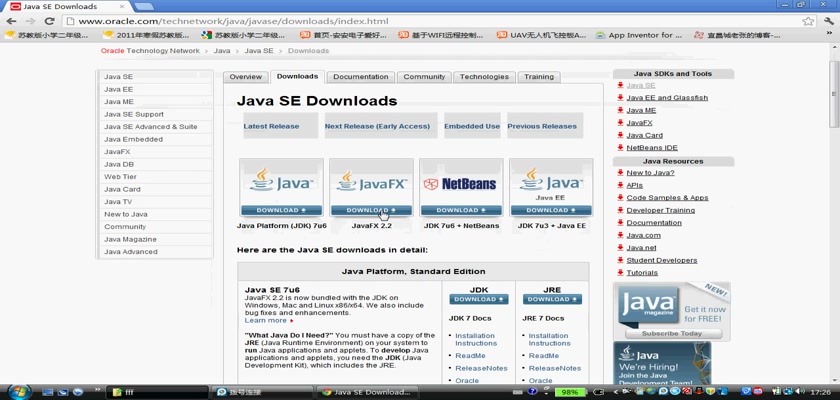Click the JavaFX logo image
This screenshot has width=840, height=400.
pos(371,181)
